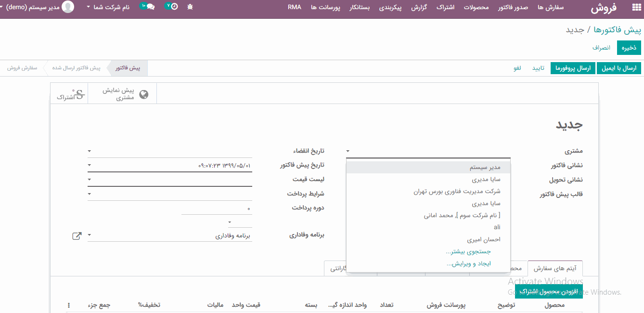Open the payment terms dropdown
644x313 pixels.
pos(90,194)
